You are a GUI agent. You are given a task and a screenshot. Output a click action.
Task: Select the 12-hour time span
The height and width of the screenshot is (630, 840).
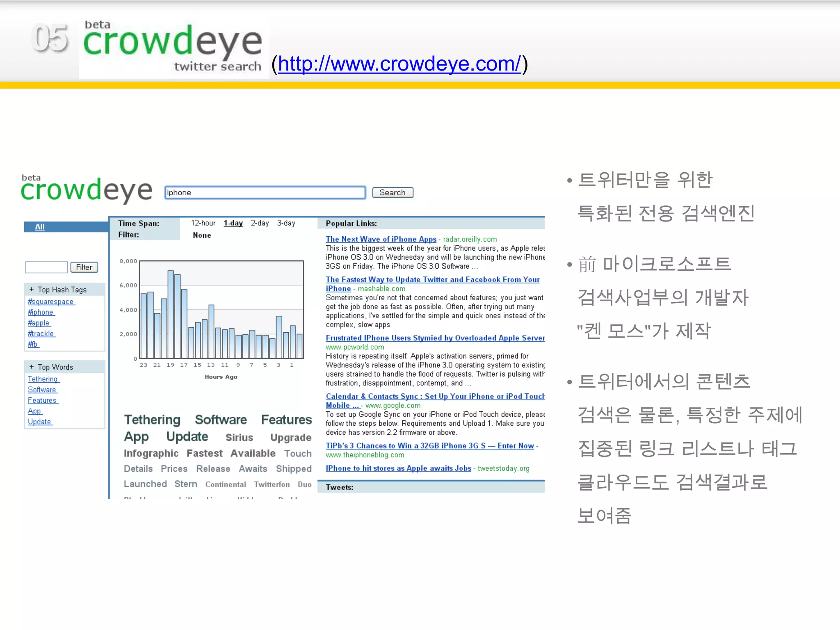(203, 223)
